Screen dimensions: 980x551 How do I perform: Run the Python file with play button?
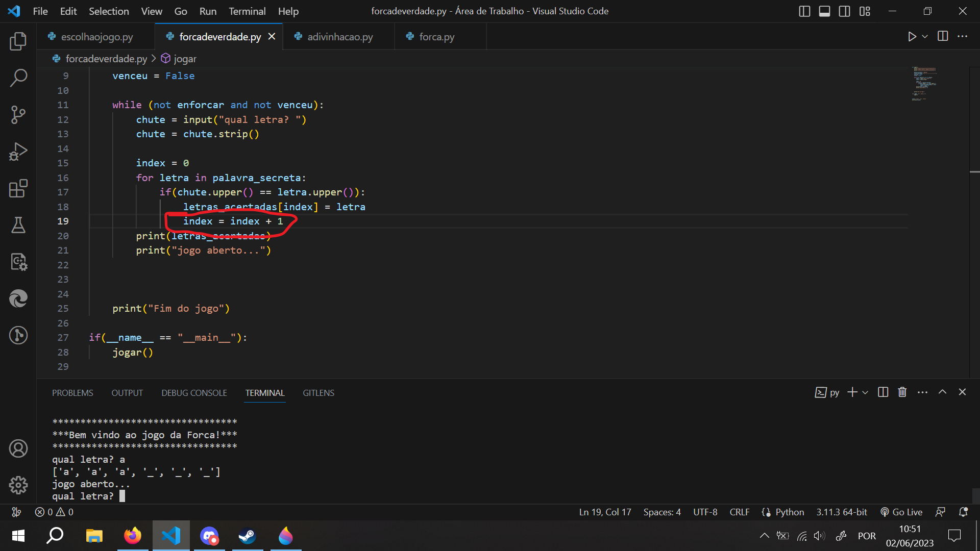pyautogui.click(x=912, y=36)
